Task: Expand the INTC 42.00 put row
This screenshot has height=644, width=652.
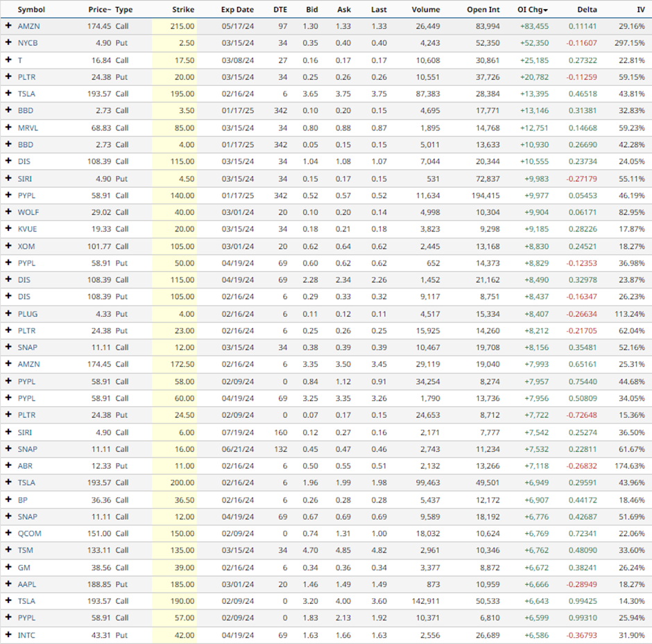Action: (8, 634)
